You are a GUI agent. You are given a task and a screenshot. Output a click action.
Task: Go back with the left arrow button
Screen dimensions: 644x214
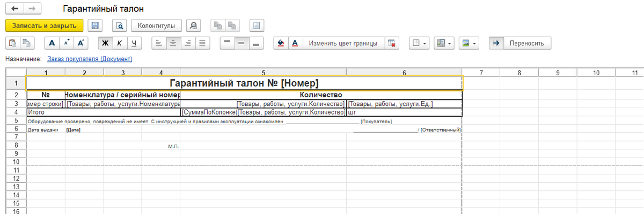(14, 9)
